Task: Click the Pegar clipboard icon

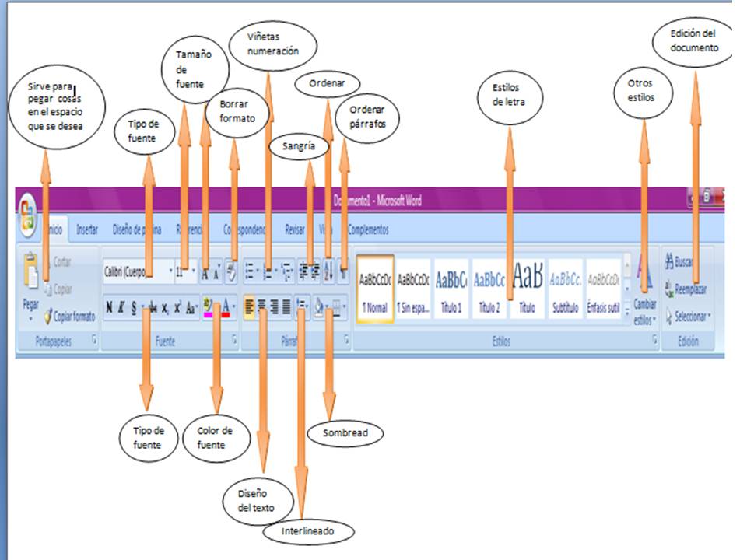Action: coord(31,271)
